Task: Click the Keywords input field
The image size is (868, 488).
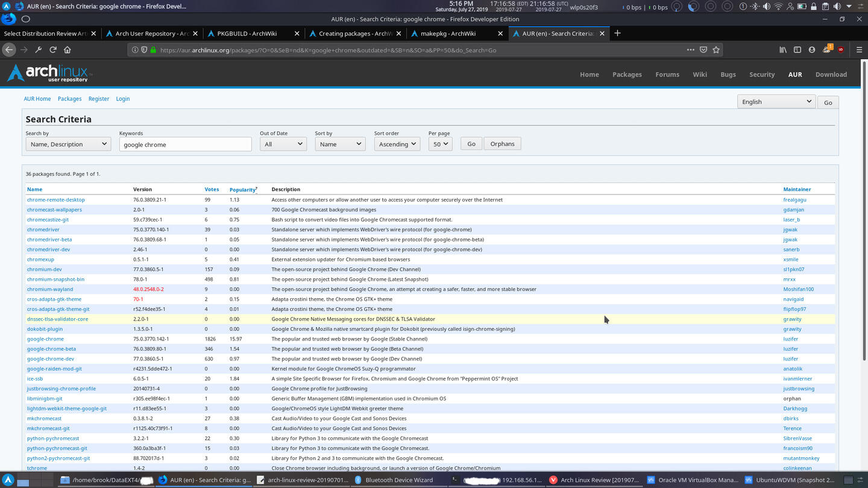Action: pyautogui.click(x=185, y=144)
